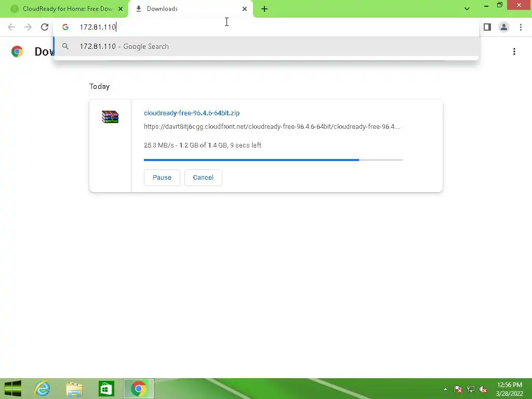Open network status tray icon
Viewport: 532px width, 399px height.
471,389
